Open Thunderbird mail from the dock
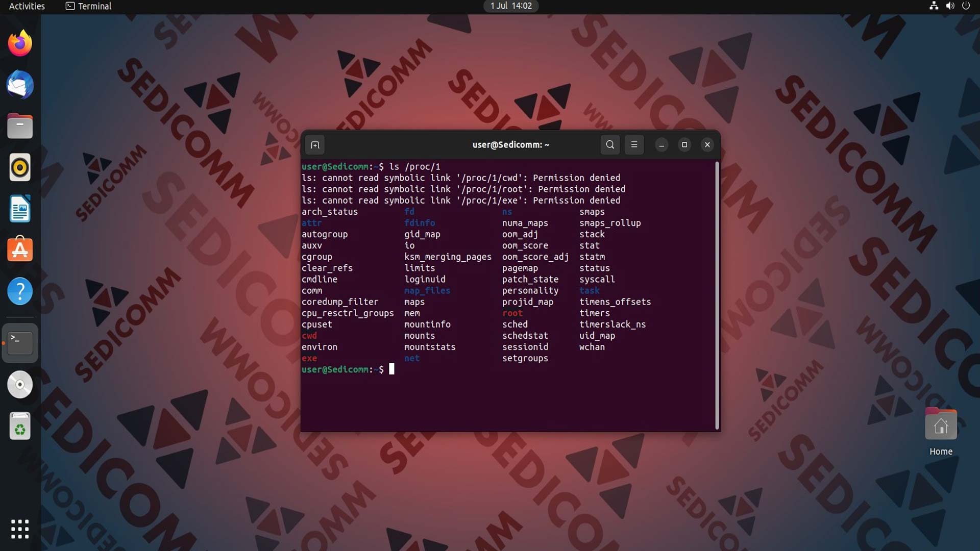Image resolution: width=980 pixels, height=551 pixels. coord(20,85)
